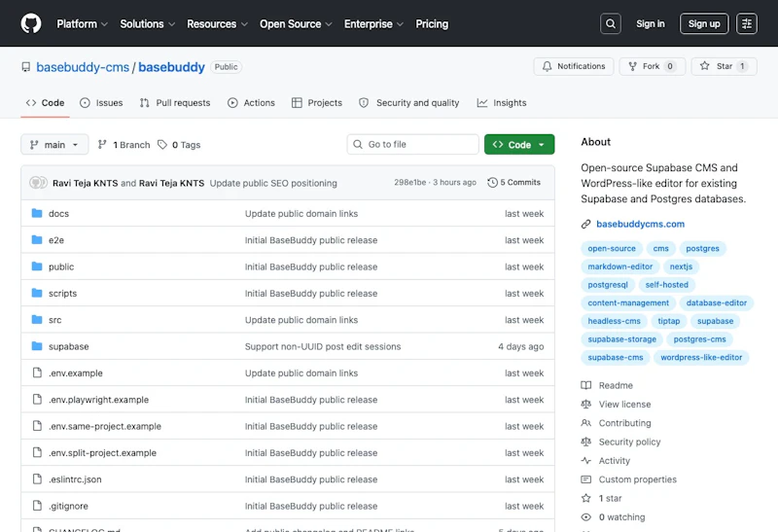Open the scripts folder
Viewport: 778px width, 532px height.
(62, 294)
